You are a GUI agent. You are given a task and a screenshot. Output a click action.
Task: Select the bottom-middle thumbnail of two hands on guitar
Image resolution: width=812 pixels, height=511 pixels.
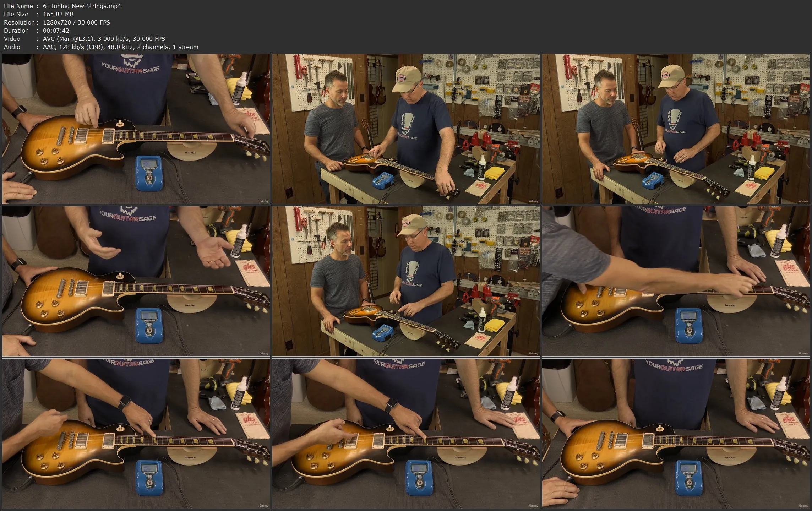click(406, 433)
